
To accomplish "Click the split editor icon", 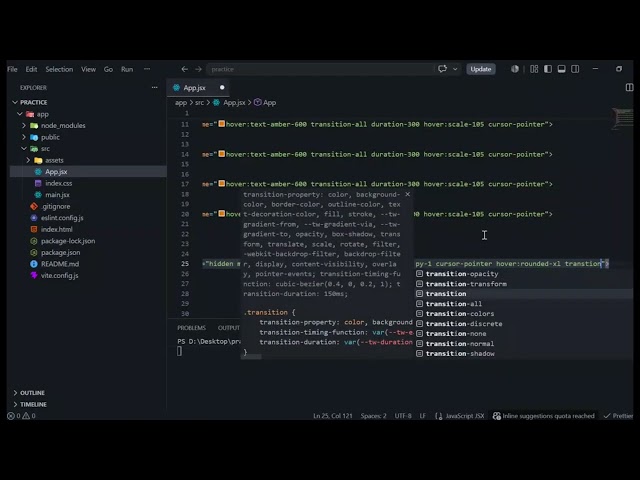I will [629, 87].
